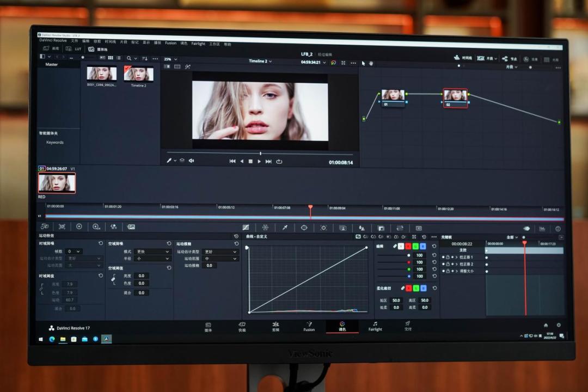Screen dimensions: 588x392
Task: Open the Tracker palette icon
Action: 323,228
